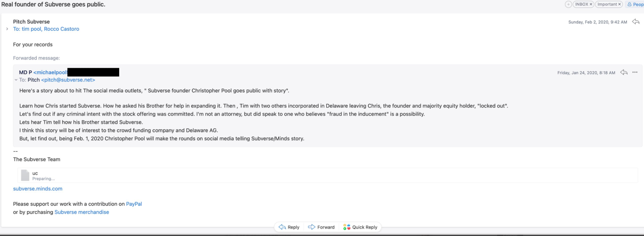Click the Forward button
The image size is (644, 236).
coord(321,227)
